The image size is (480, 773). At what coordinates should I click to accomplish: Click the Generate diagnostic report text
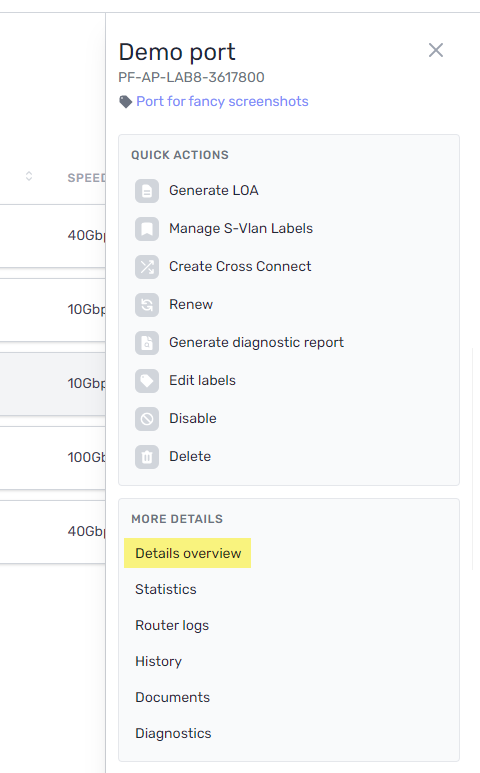256,342
